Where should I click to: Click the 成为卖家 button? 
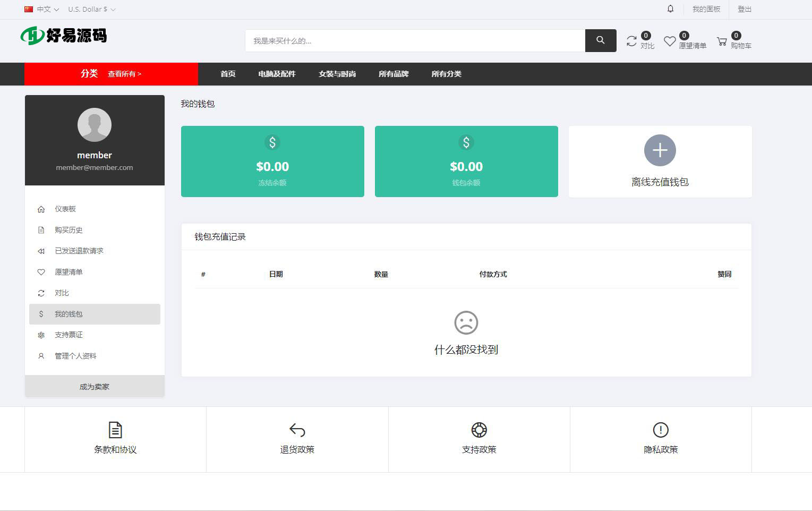tap(95, 386)
